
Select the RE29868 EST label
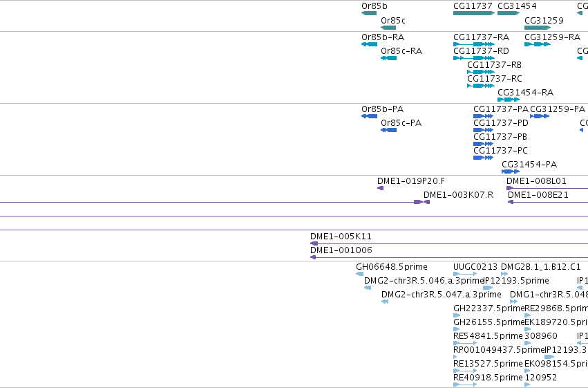pos(556,308)
